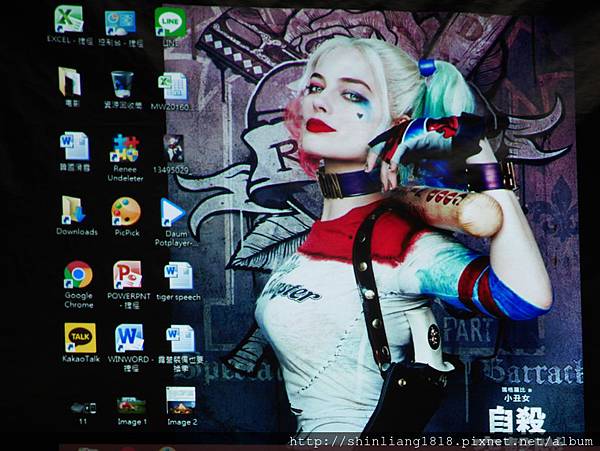Launch the green LINE app icon
This screenshot has height=451, width=600.
point(170,22)
